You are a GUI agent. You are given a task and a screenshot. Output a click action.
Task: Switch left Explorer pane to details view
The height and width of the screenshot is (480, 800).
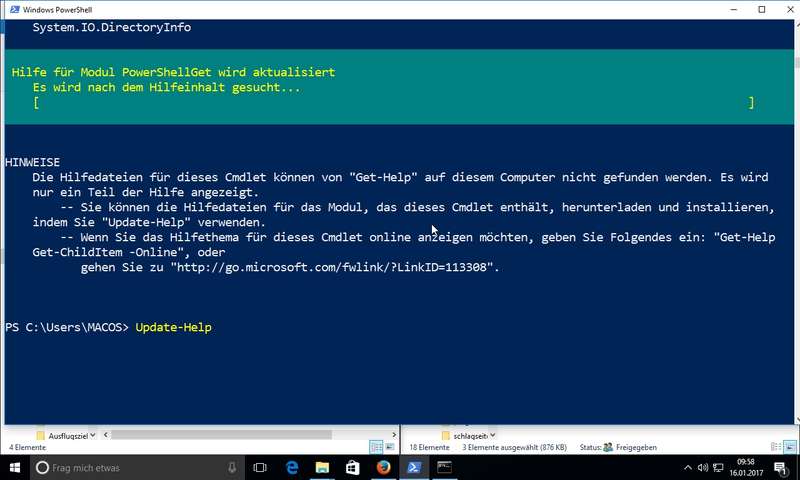coord(376,447)
